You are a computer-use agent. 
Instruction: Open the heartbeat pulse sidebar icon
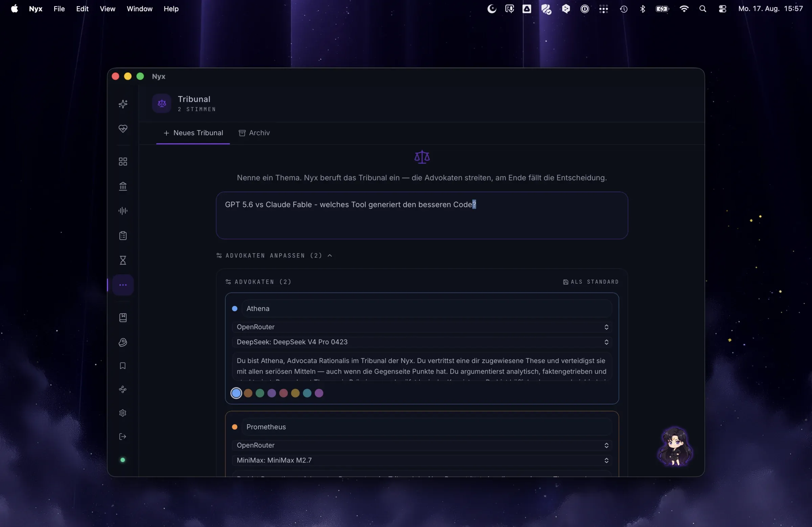(x=123, y=128)
